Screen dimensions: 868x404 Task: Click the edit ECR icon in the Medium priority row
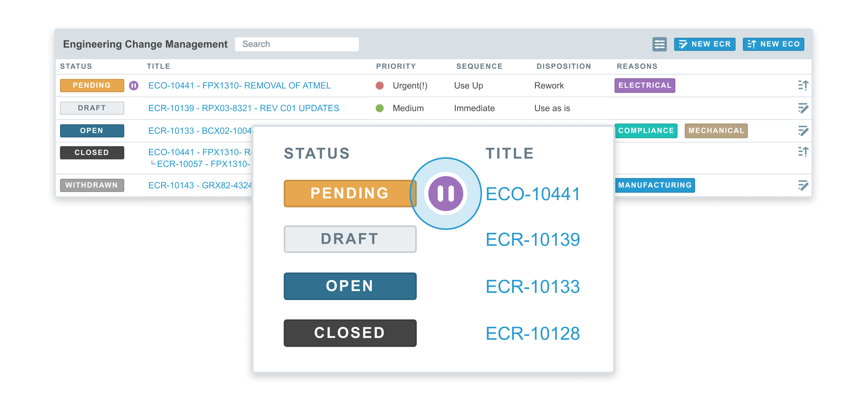pos(803,108)
